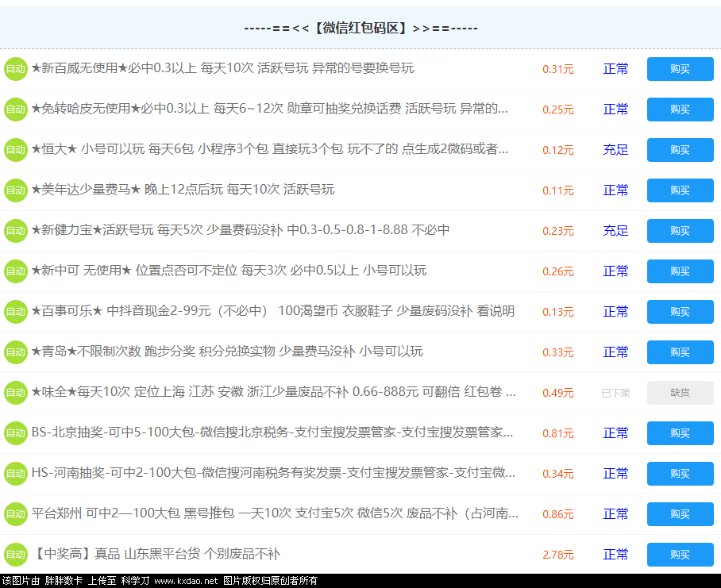This screenshot has width=721, height=588.
Task: Click the 2.78元 price
Action: (x=558, y=555)
